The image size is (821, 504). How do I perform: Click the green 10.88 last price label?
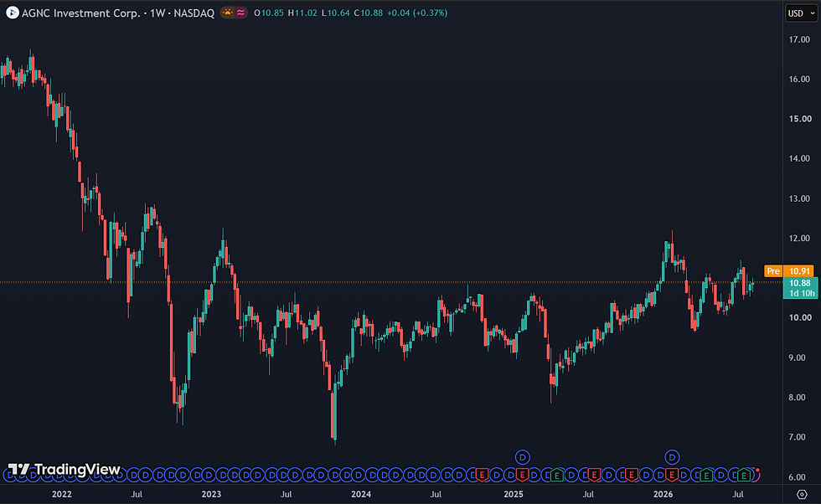click(x=800, y=283)
